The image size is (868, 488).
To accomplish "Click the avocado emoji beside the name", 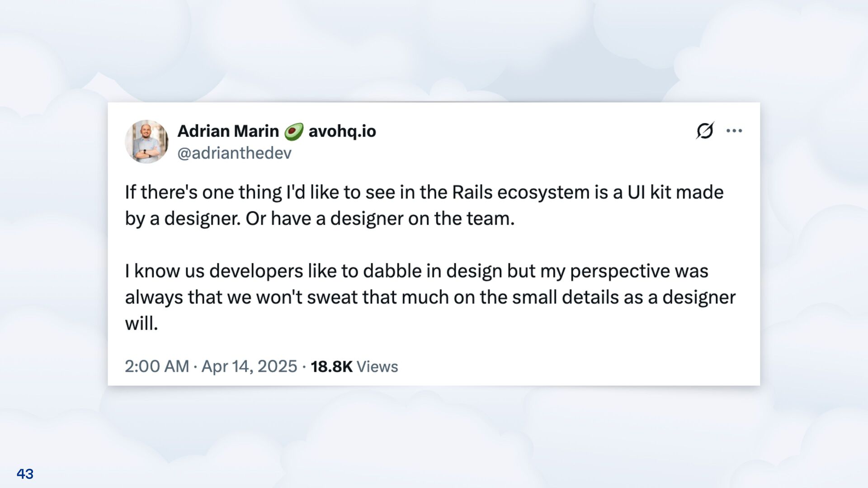I will pos(293,131).
